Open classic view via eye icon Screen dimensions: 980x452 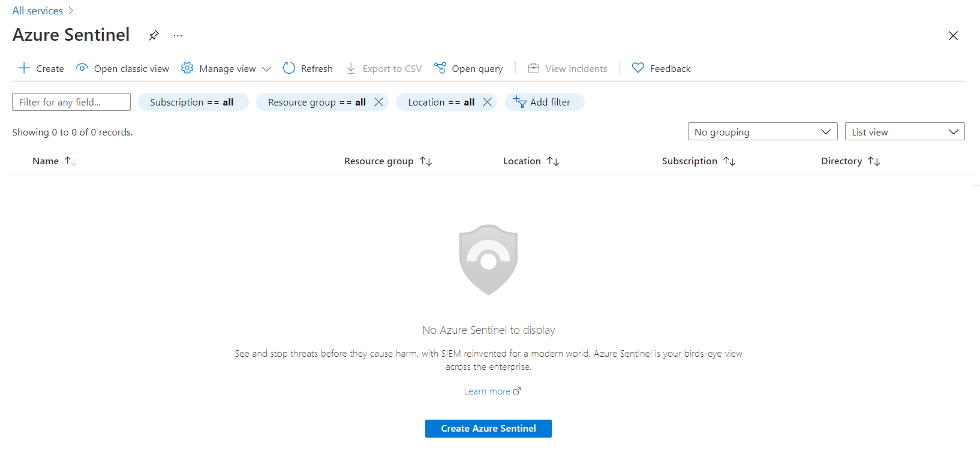coord(82,68)
